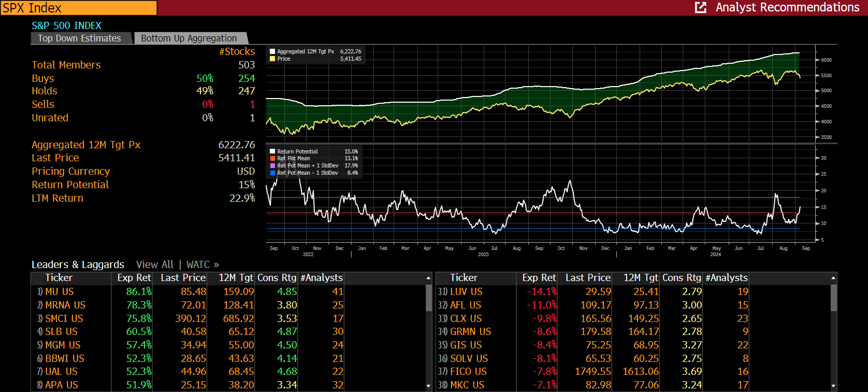Image resolution: width=868 pixels, height=392 pixels.
Task: Sort laggards table by #Analysts header
Action: coord(726,278)
